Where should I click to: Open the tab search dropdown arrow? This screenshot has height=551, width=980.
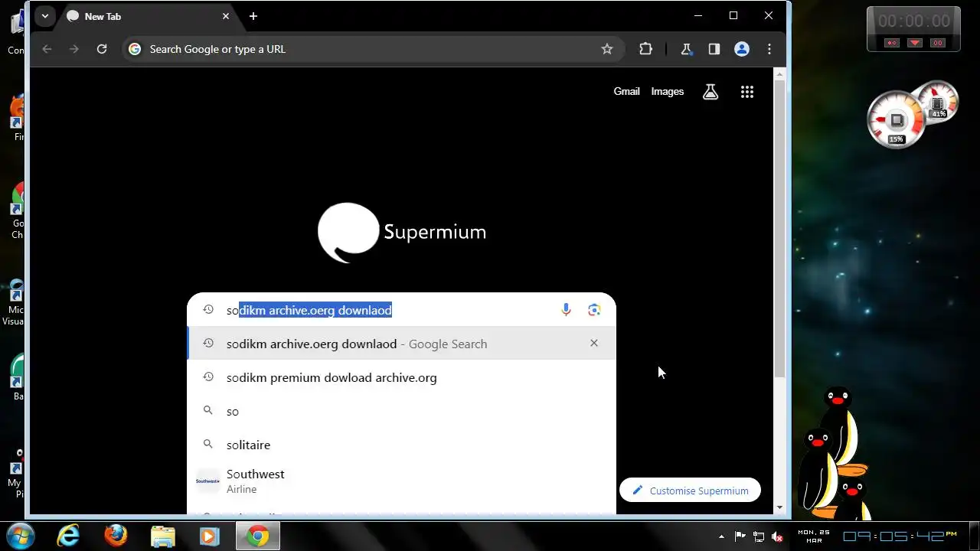[45, 16]
